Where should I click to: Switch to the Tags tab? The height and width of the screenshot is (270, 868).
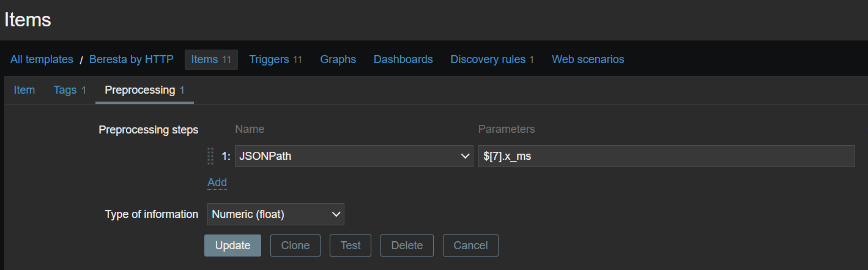tap(65, 90)
